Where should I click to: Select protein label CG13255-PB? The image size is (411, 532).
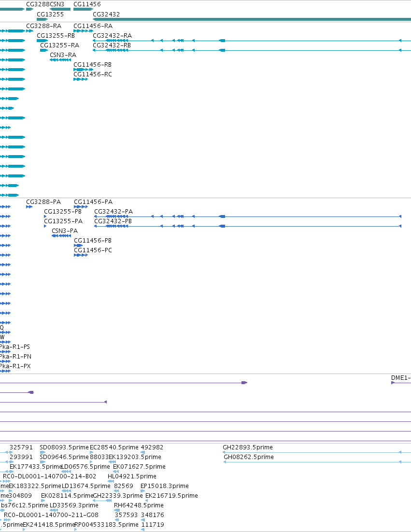click(x=63, y=211)
